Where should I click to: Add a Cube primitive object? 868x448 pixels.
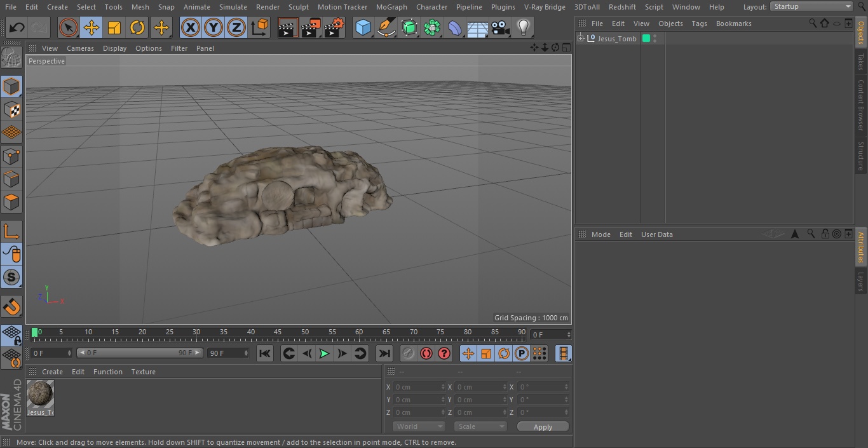(x=363, y=28)
